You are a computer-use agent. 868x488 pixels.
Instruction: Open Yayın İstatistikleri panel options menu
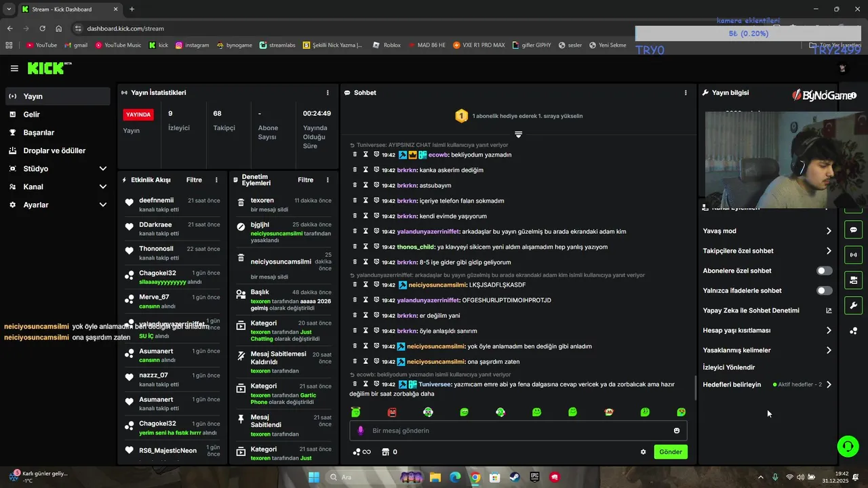pyautogui.click(x=328, y=93)
